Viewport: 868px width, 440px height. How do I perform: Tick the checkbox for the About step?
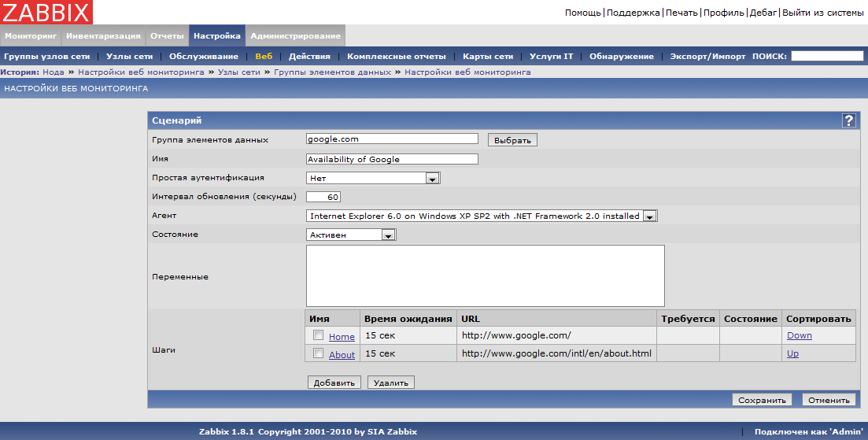[318, 353]
